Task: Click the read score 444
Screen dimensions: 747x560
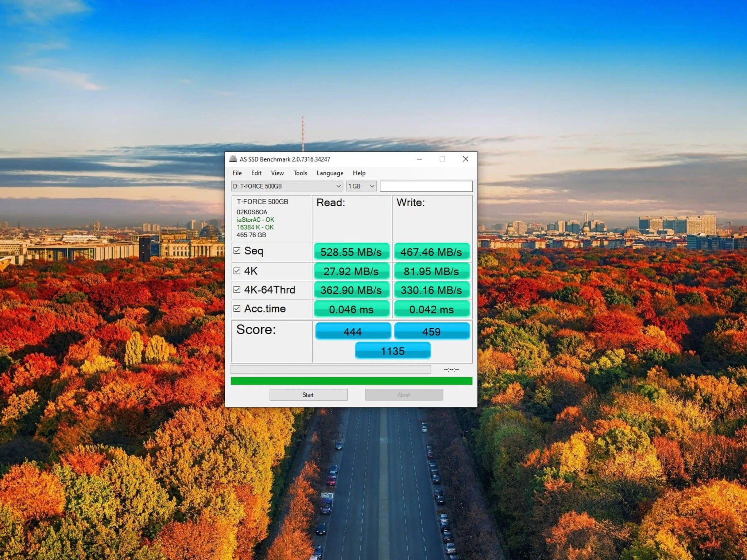Action: click(353, 331)
